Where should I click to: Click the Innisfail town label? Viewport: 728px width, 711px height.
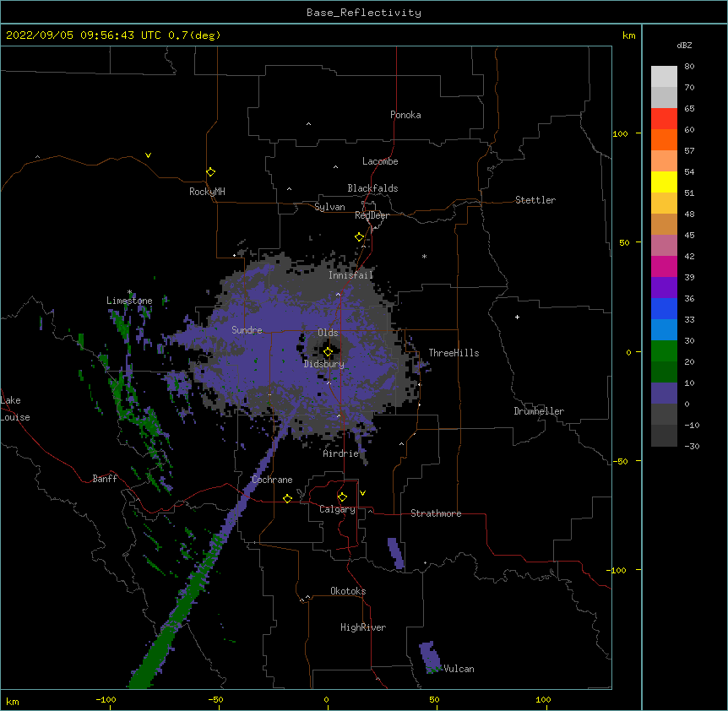[x=350, y=275]
